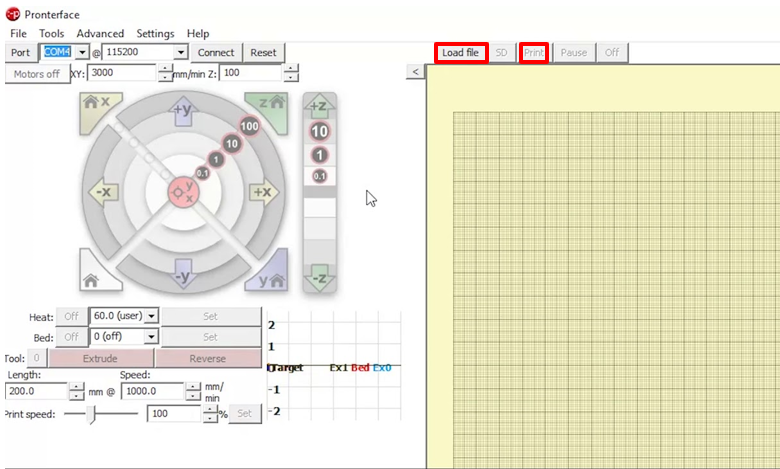Click center XY crosshair button

pos(183,192)
